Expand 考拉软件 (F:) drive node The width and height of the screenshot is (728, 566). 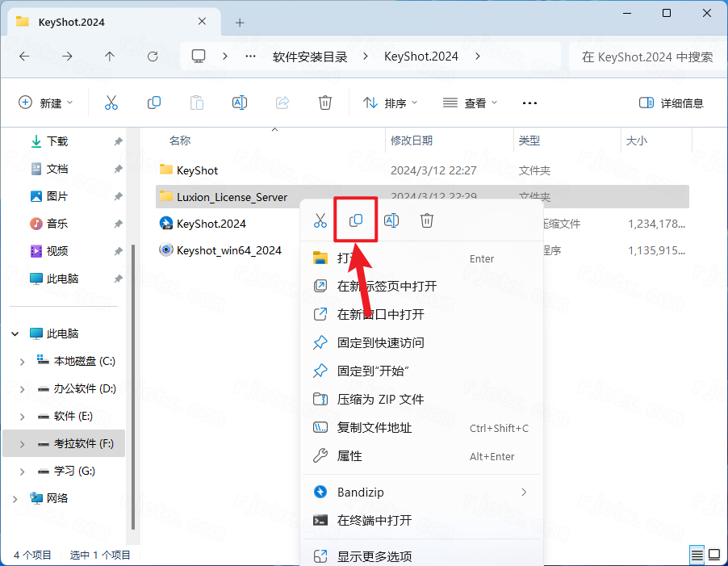pos(22,444)
